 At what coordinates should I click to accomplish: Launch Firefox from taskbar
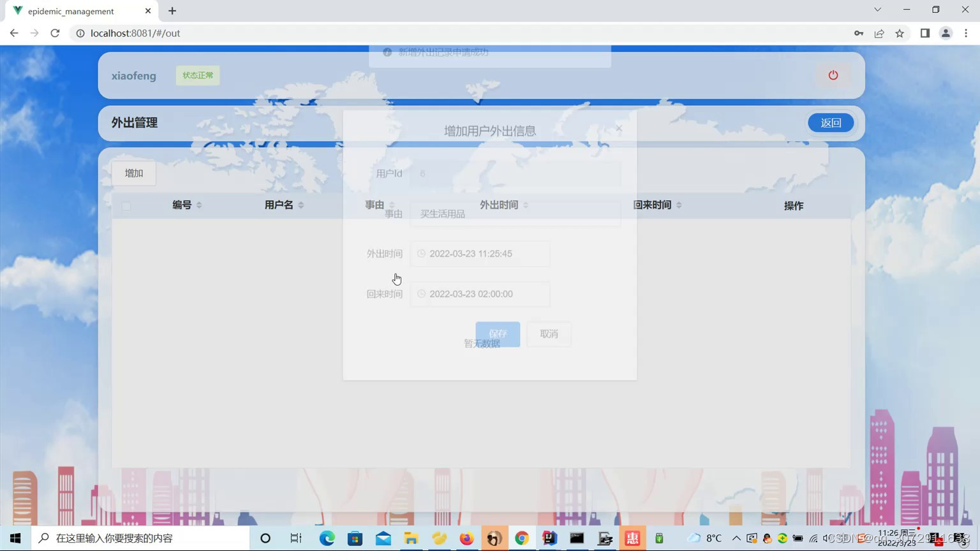(467, 538)
